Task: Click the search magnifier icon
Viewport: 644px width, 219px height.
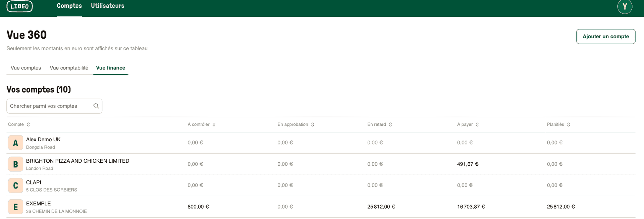Action: click(x=96, y=106)
